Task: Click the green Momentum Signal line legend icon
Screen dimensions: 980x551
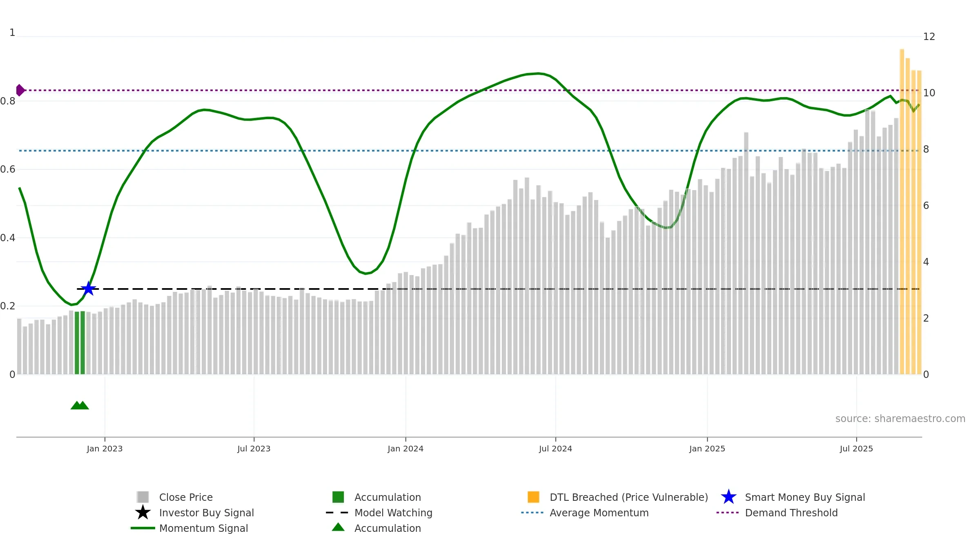Action: 143,528
